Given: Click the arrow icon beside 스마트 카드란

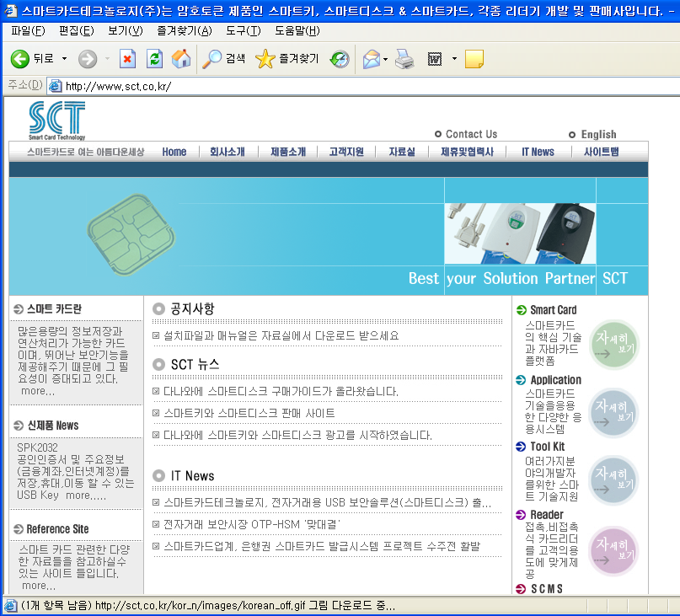Looking at the screenshot, I should point(19,309).
